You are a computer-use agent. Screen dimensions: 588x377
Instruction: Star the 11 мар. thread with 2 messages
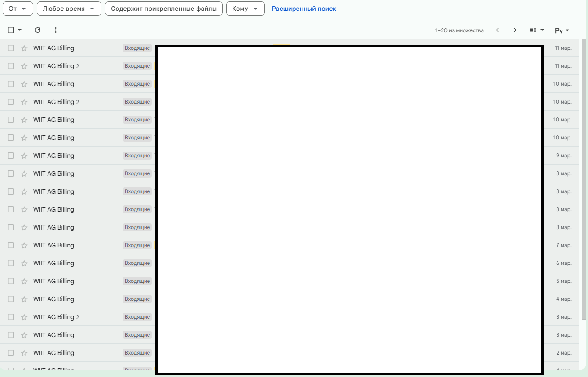[24, 66]
